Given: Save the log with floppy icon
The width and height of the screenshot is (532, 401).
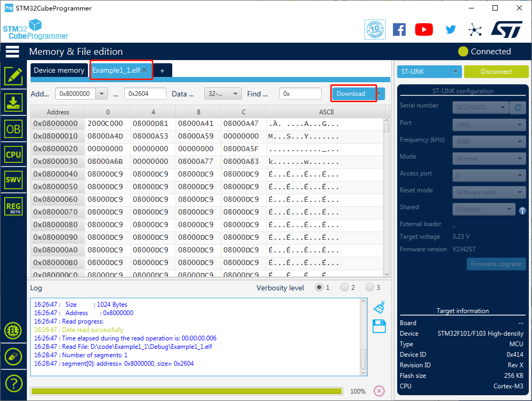Looking at the screenshot, I should pos(379,326).
